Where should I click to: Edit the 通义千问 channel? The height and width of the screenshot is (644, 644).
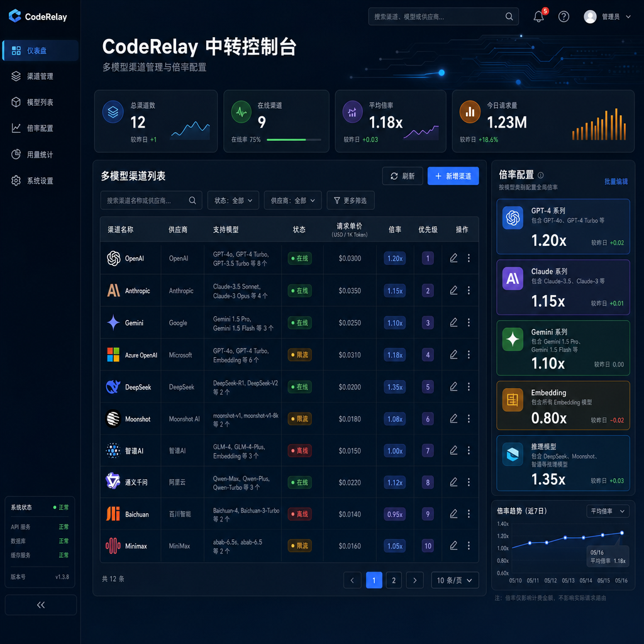453,482
